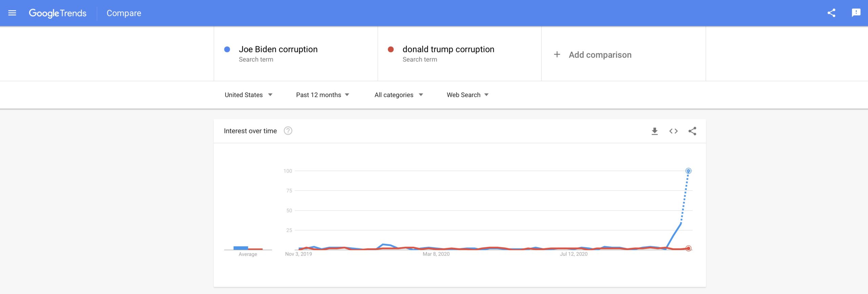Open the hamburger main menu
Screen dimensions: 868x294
coord(12,13)
